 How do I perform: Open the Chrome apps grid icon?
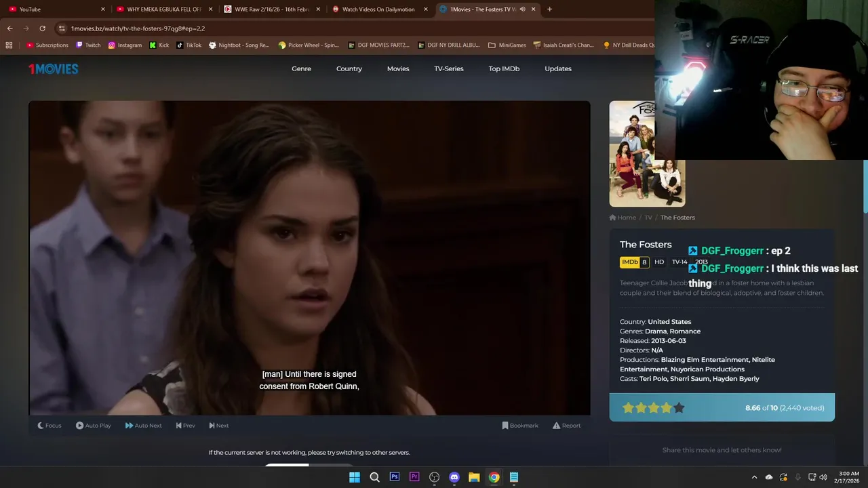click(x=9, y=45)
